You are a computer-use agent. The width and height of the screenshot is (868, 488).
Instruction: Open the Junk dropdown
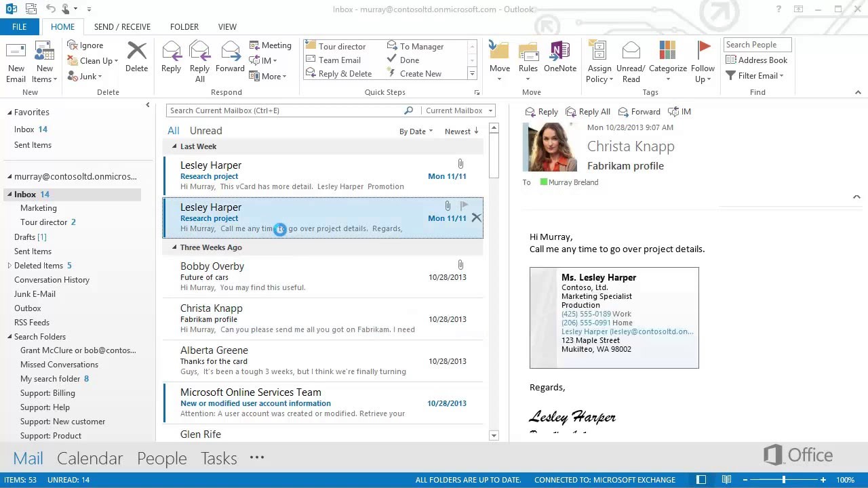[x=85, y=77]
